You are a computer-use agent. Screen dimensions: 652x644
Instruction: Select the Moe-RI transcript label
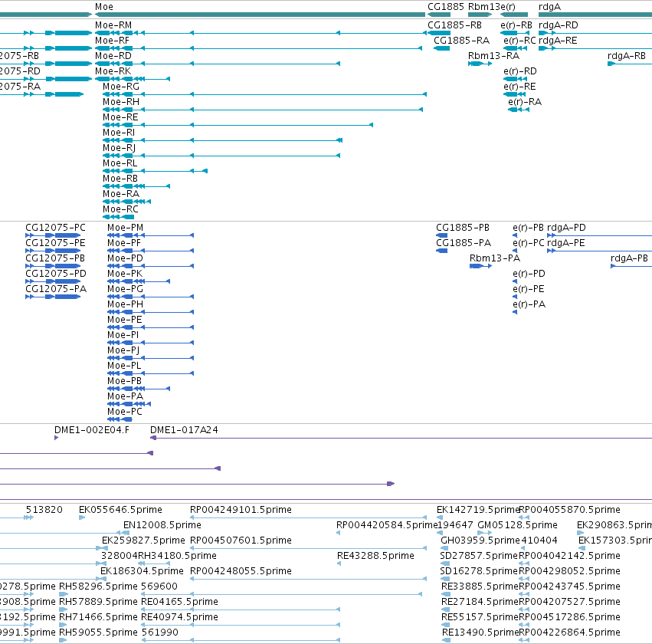point(119,133)
